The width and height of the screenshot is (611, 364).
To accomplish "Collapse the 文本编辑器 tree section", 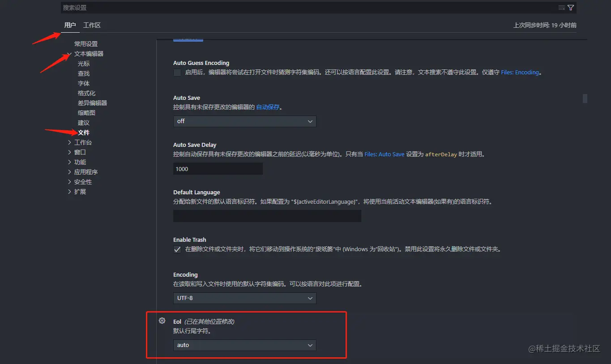I will pos(69,54).
